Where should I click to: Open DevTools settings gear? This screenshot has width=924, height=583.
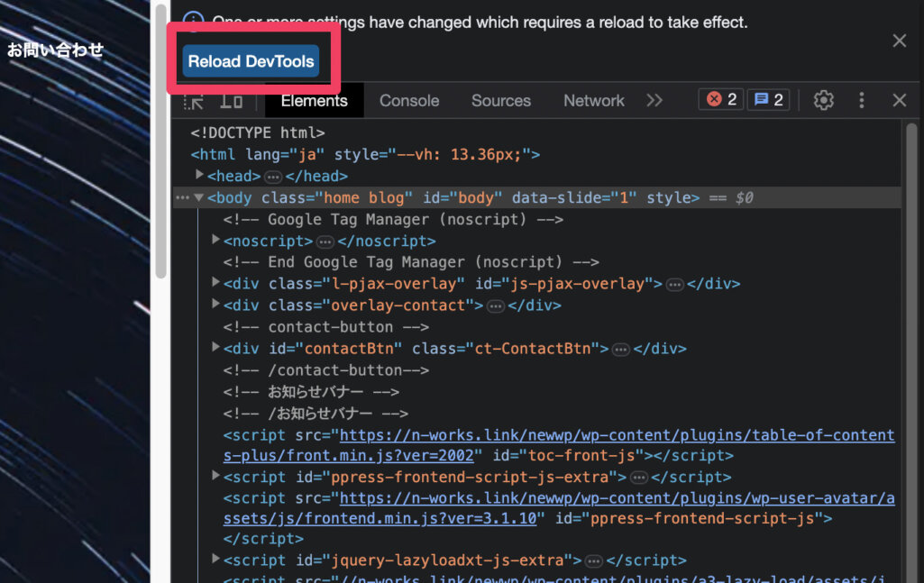[x=823, y=100]
